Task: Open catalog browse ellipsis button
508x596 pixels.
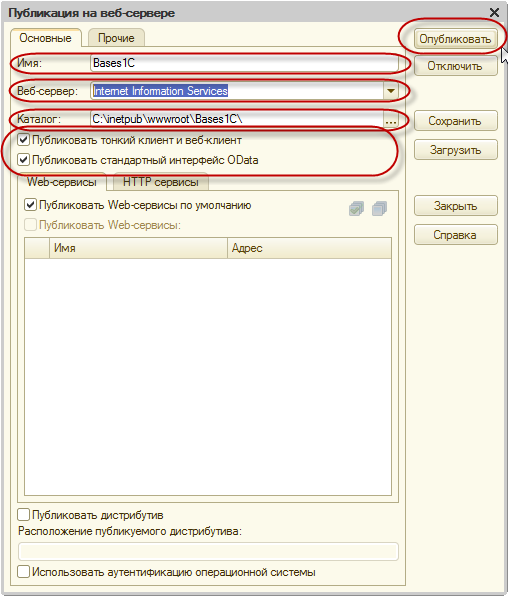Action: (391, 120)
